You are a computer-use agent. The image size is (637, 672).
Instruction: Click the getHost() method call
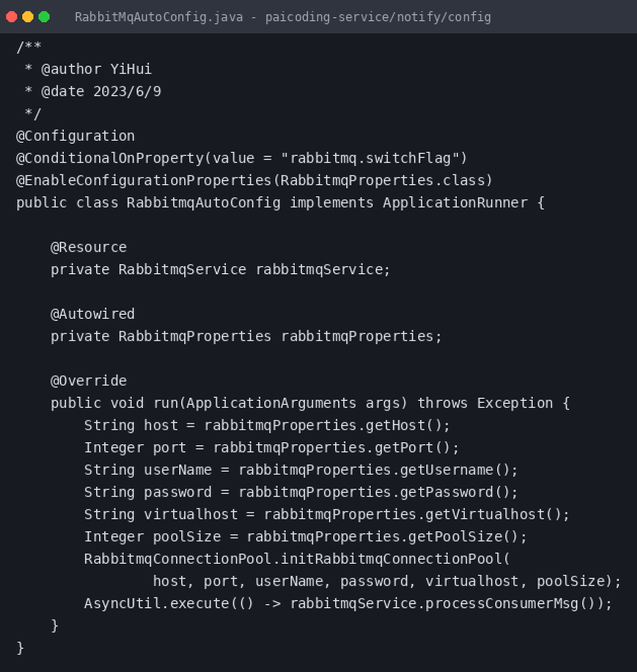tap(404, 426)
